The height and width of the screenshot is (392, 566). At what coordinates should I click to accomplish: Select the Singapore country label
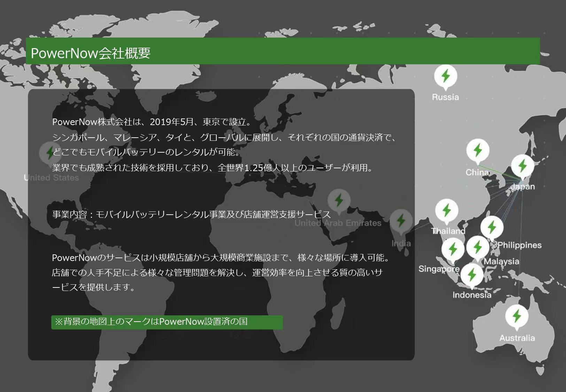439,269
